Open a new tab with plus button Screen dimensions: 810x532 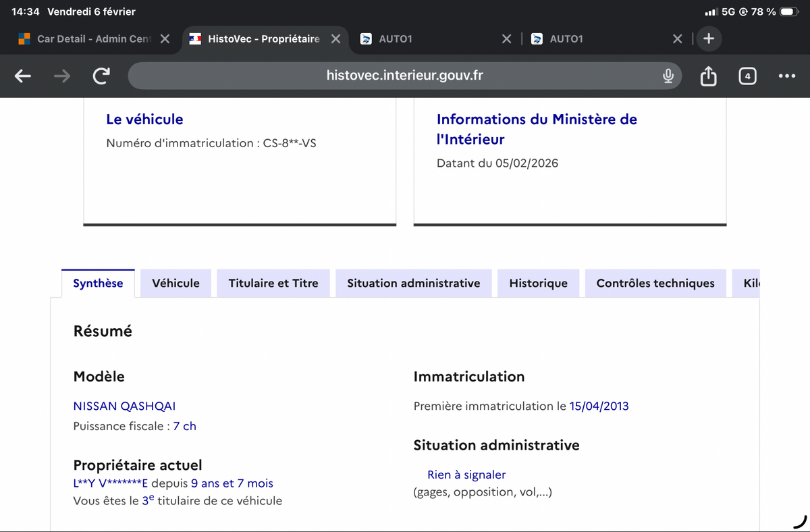click(x=708, y=38)
